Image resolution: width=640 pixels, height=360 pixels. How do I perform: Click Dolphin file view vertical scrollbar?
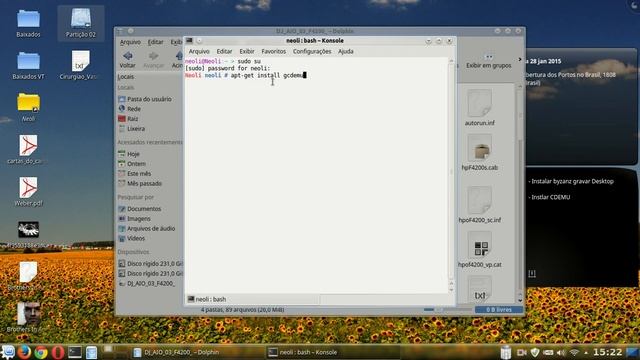point(520,192)
